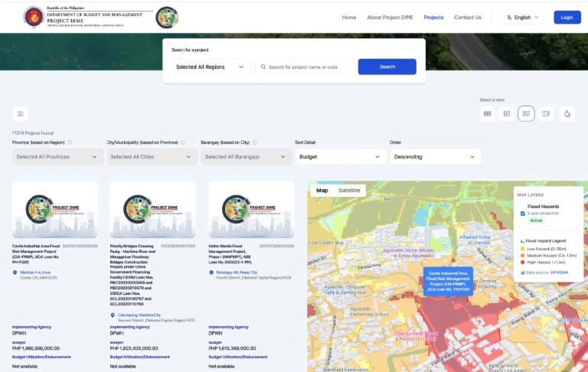Open Calumpang, Marikina City location link
The image size is (588, 372).
139,315
